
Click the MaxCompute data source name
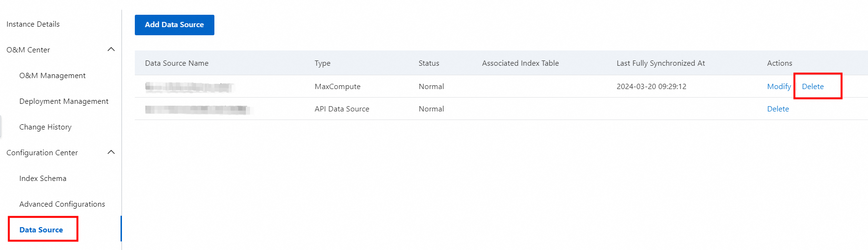pos(189,87)
